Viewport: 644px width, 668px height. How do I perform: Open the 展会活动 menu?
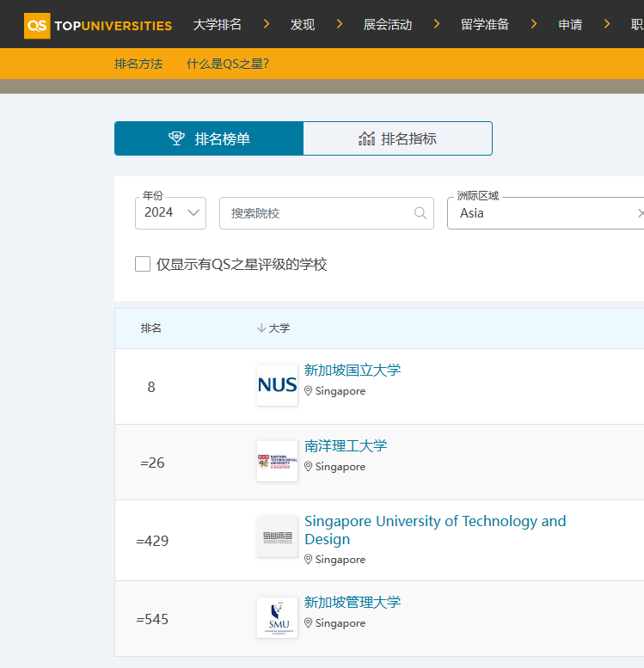[x=388, y=25]
